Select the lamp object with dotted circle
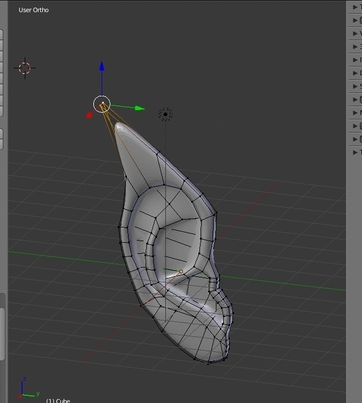Image resolution: width=362 pixels, height=403 pixels. click(165, 114)
